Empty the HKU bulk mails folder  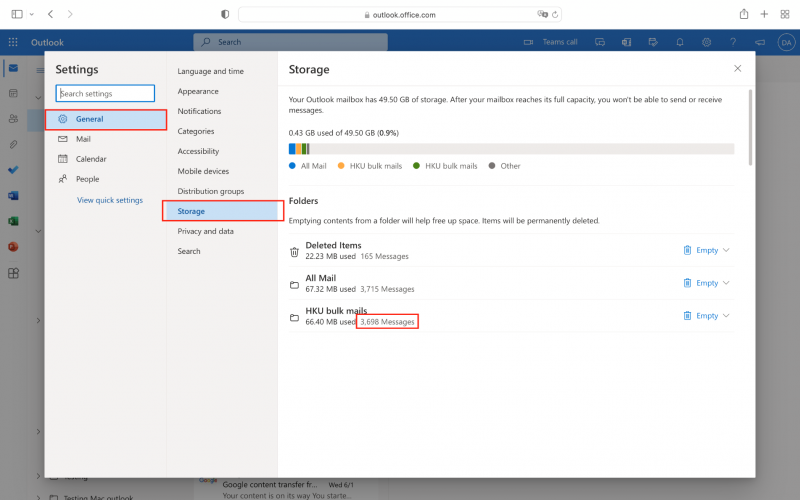tap(701, 316)
